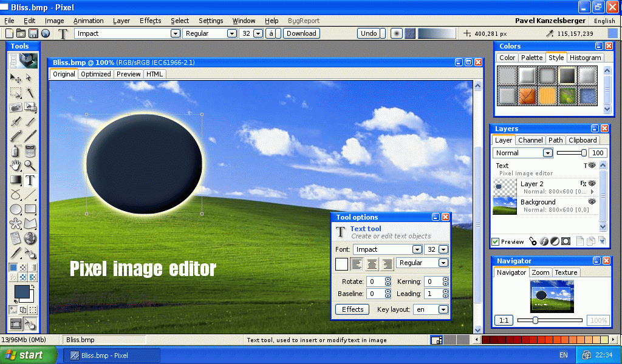Click the lock icon in Layers panel

(x=533, y=241)
